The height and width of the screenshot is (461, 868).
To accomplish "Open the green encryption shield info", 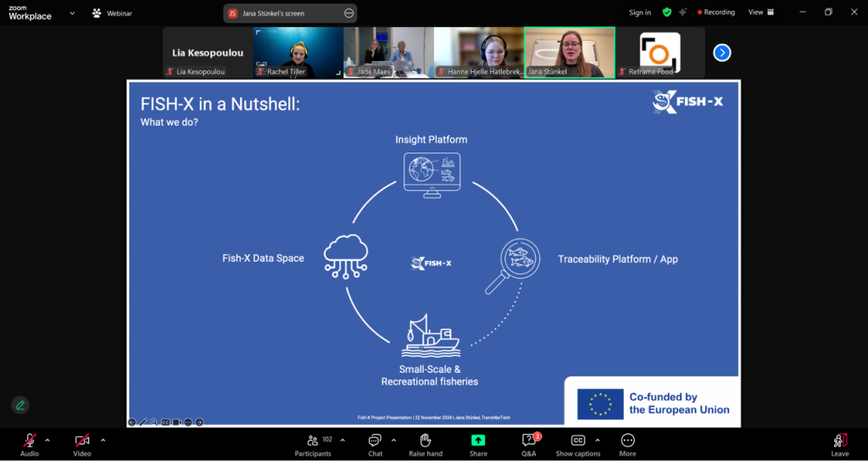I will pos(667,12).
